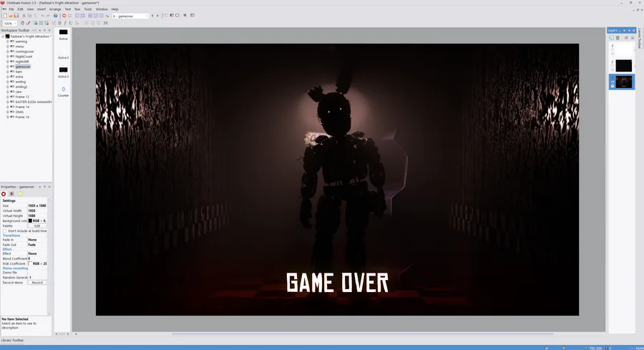This screenshot has height=350, width=644.
Task: Click red Settings tab icon in Properties panel
Action: (x=4, y=194)
